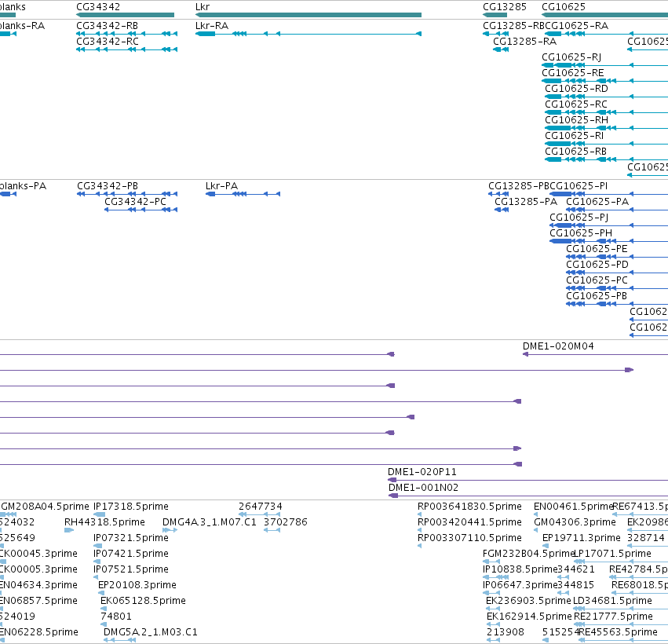Click feature label 2647734
The width and height of the screenshot is (668, 644).
coord(261,507)
